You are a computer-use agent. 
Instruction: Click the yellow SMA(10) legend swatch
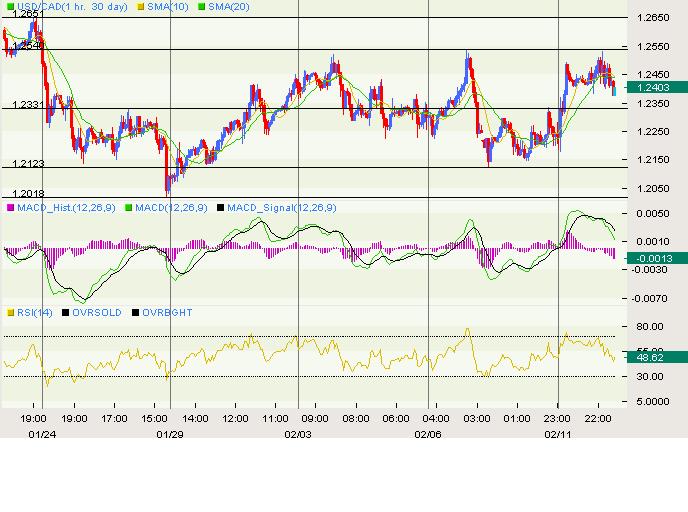click(141, 7)
